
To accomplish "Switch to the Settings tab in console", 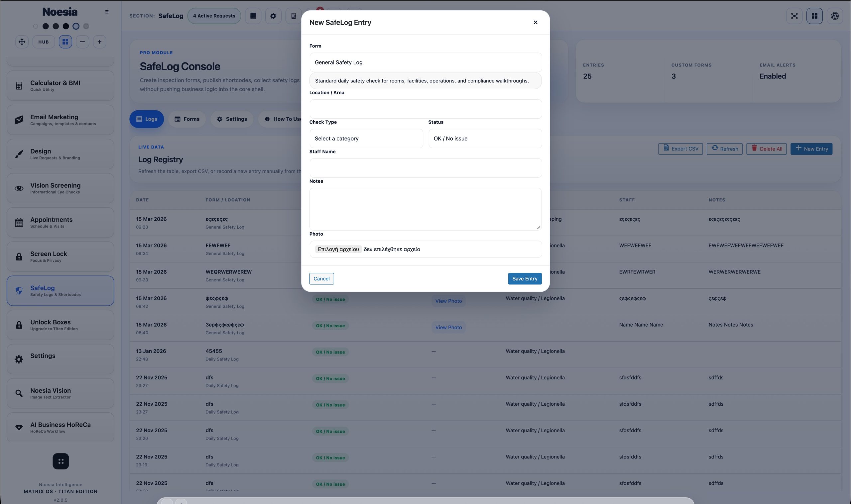I will point(232,119).
